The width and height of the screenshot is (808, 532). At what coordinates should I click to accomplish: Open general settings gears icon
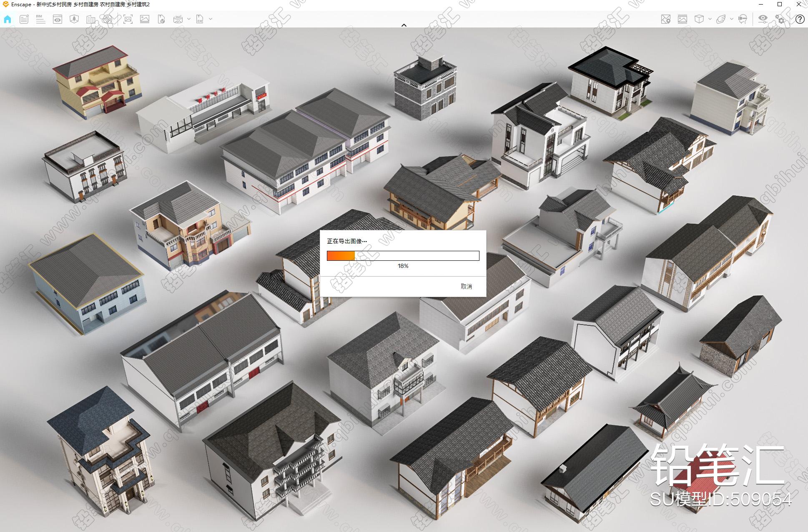coord(780,19)
